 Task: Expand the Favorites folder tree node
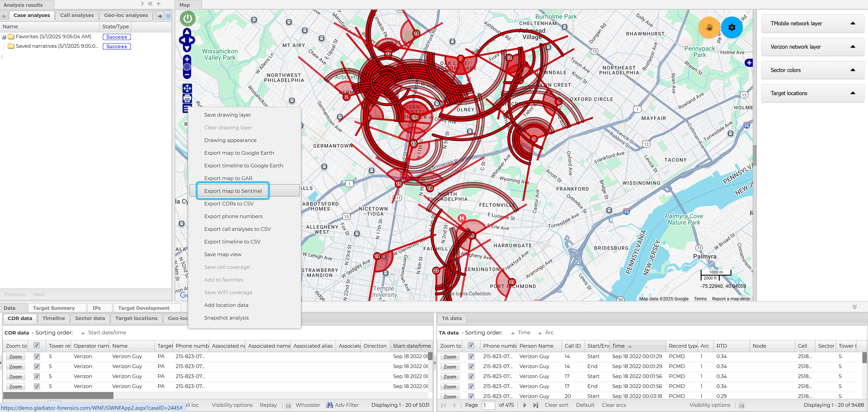tap(4, 37)
